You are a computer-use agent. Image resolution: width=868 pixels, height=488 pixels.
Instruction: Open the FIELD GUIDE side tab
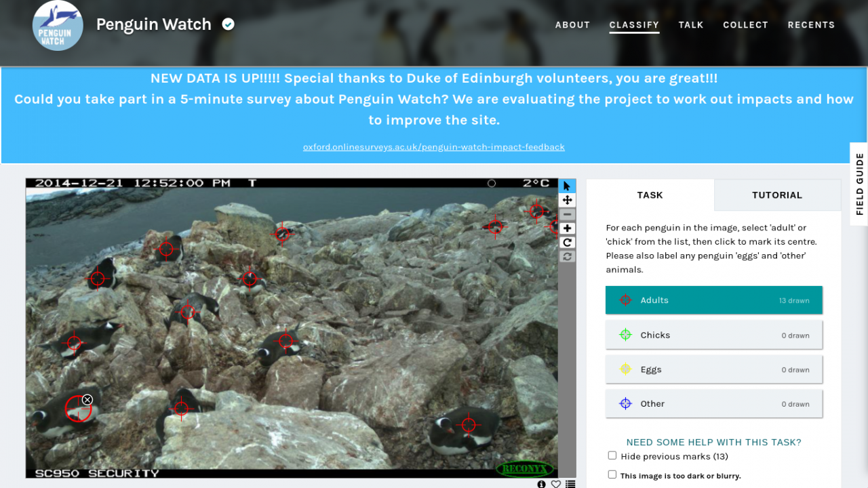click(859, 184)
